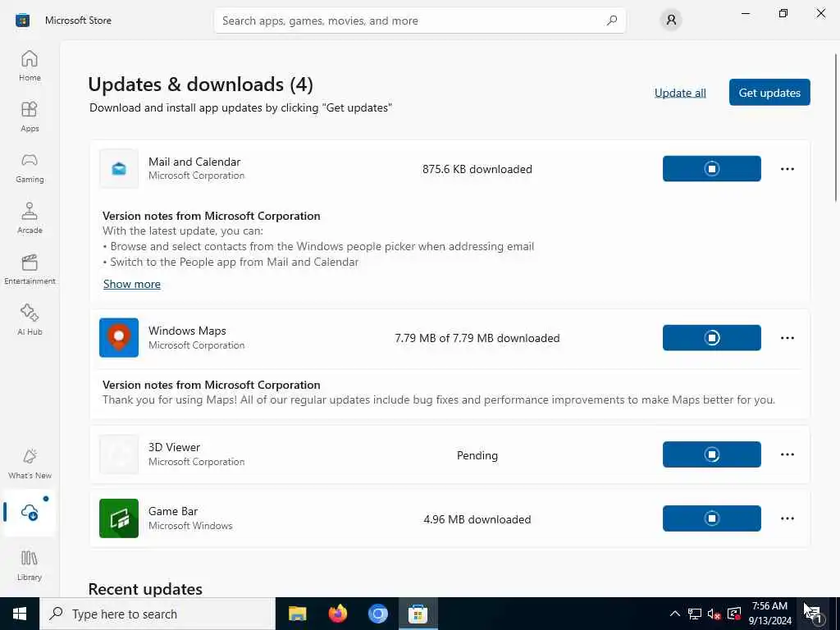Click the muted volume tray icon
Screen dimensions: 840x630
714,614
